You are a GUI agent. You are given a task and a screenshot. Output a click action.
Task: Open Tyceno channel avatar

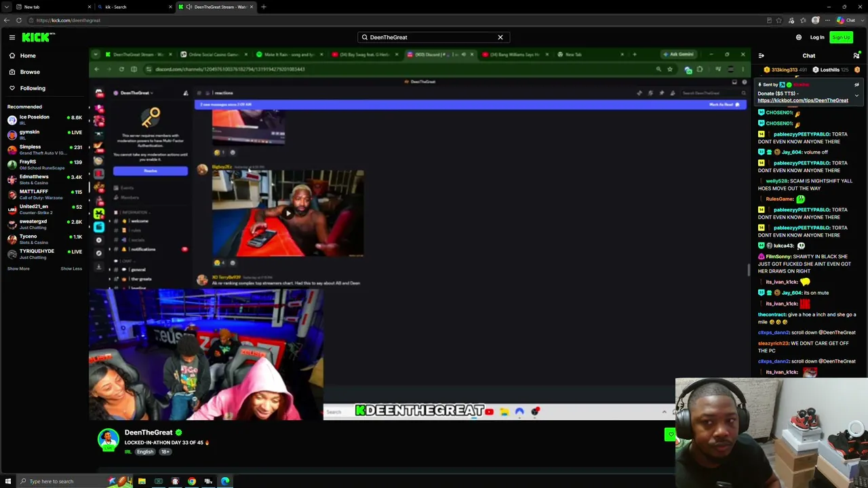click(x=12, y=239)
